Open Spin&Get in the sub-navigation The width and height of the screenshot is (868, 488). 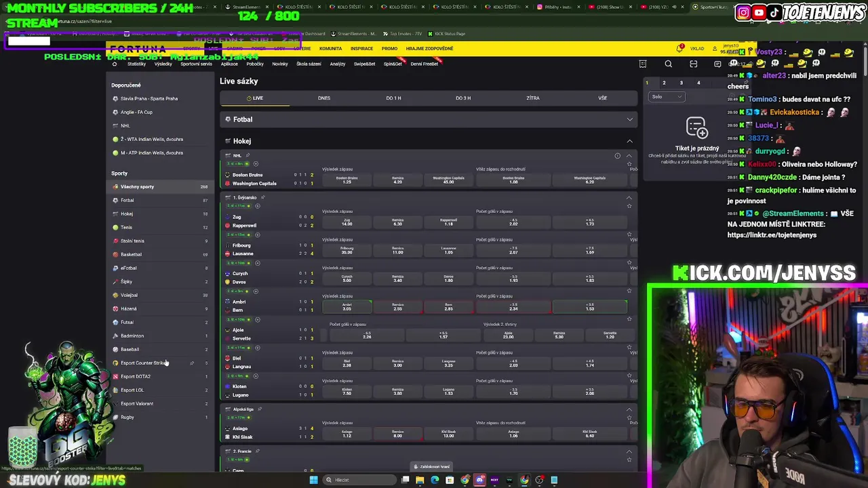click(x=393, y=64)
